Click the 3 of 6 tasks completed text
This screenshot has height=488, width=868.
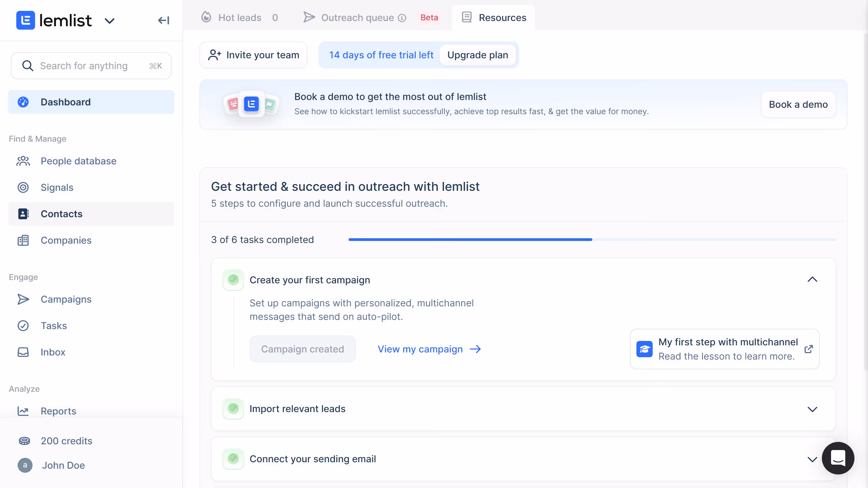262,240
